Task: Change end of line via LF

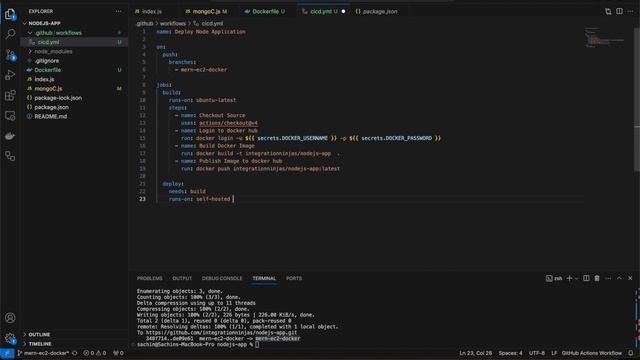Action: coord(554,353)
